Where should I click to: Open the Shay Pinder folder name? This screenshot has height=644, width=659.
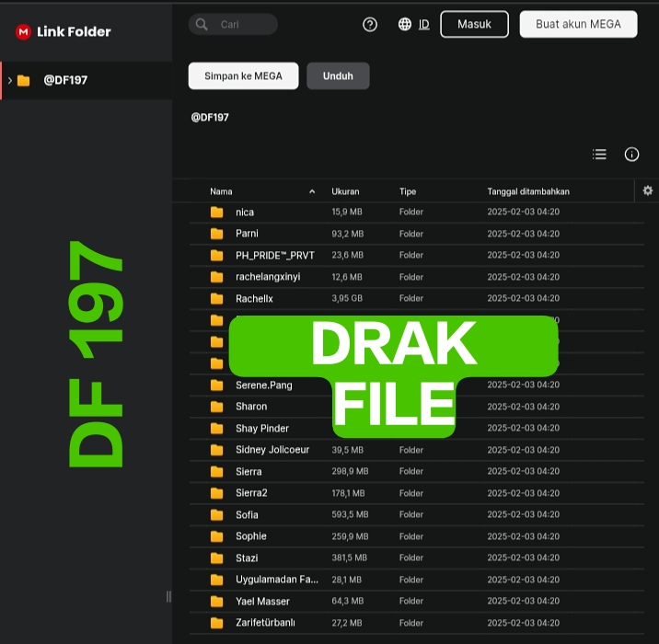coord(261,429)
